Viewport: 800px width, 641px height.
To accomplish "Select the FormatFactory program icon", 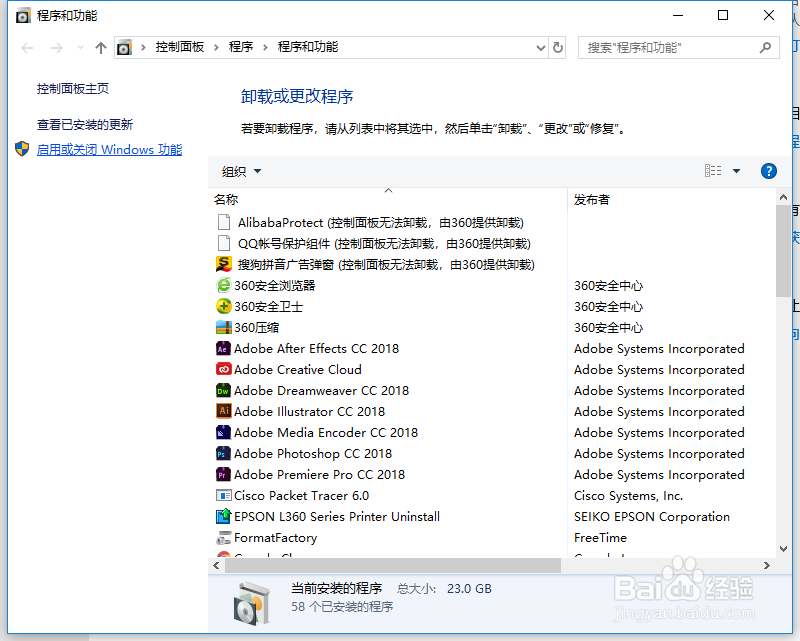I will (x=226, y=537).
